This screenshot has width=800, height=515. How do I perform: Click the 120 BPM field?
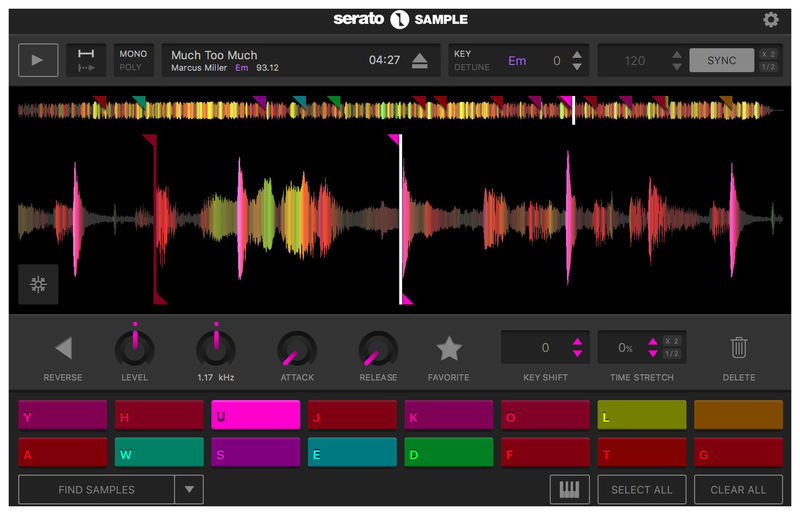tap(634, 61)
